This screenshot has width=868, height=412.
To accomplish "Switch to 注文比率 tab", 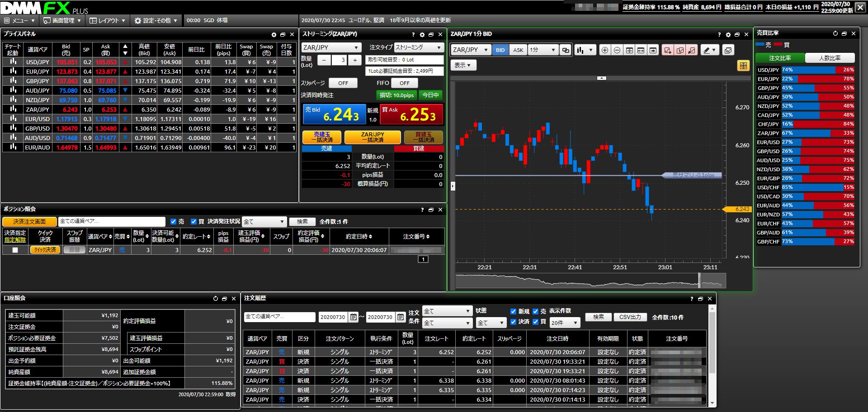I will click(x=780, y=58).
